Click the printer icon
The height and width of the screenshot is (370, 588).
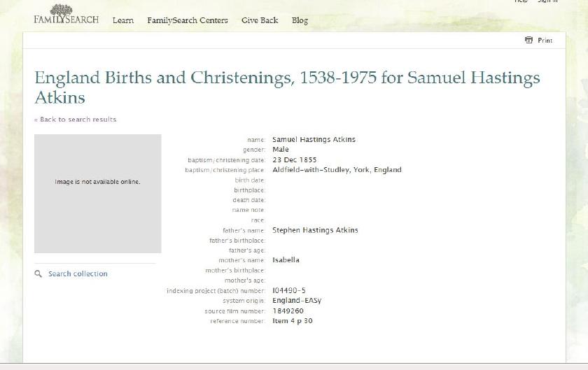528,41
